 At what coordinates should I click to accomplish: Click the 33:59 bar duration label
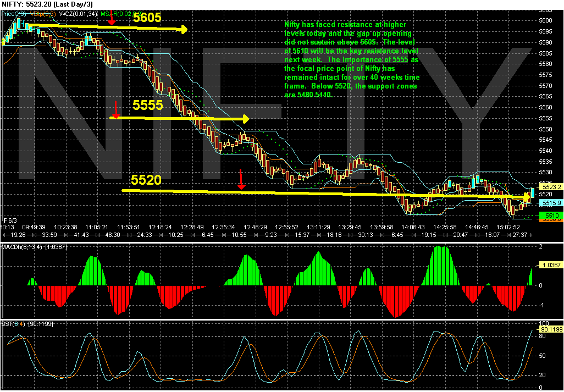[x=49, y=234]
